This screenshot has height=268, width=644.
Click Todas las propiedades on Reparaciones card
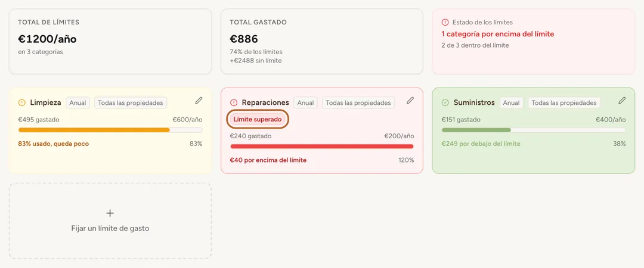point(358,102)
